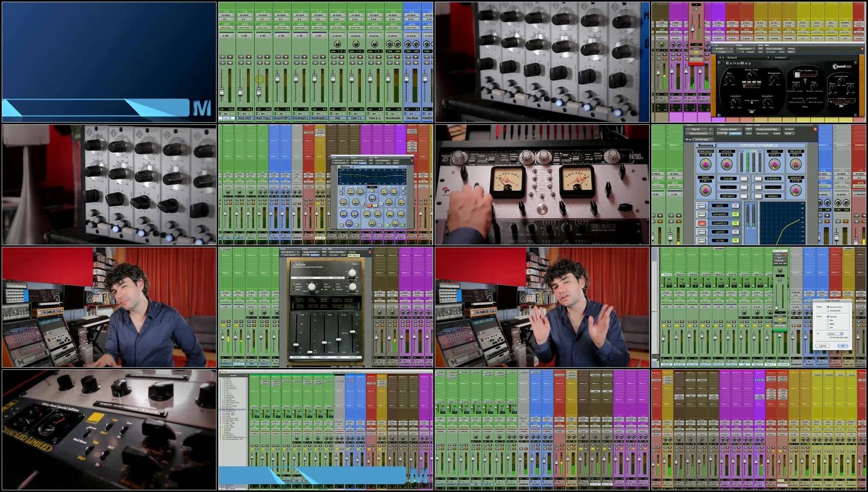868x492 pixels.
Task: Close the Oxford Dynamics plugin window
Action: point(815,129)
